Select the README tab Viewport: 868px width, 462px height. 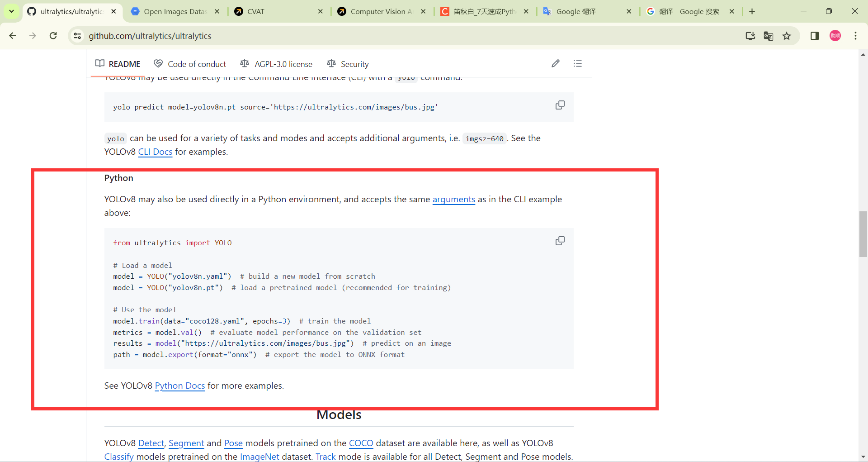118,64
